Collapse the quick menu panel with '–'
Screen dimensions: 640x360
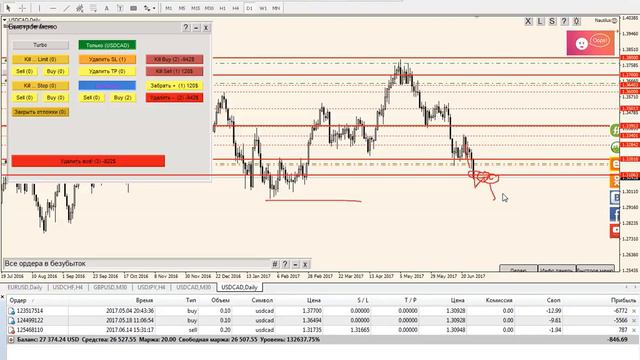point(196,27)
